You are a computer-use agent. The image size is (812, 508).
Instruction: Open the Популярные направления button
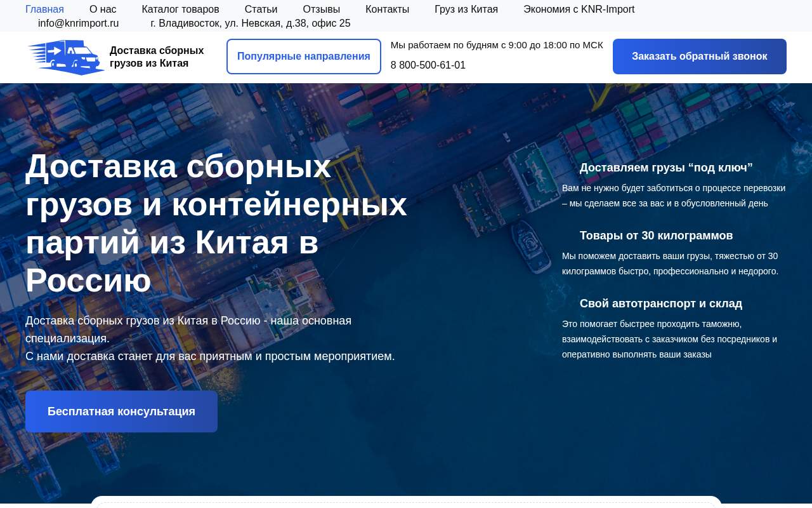click(x=304, y=57)
